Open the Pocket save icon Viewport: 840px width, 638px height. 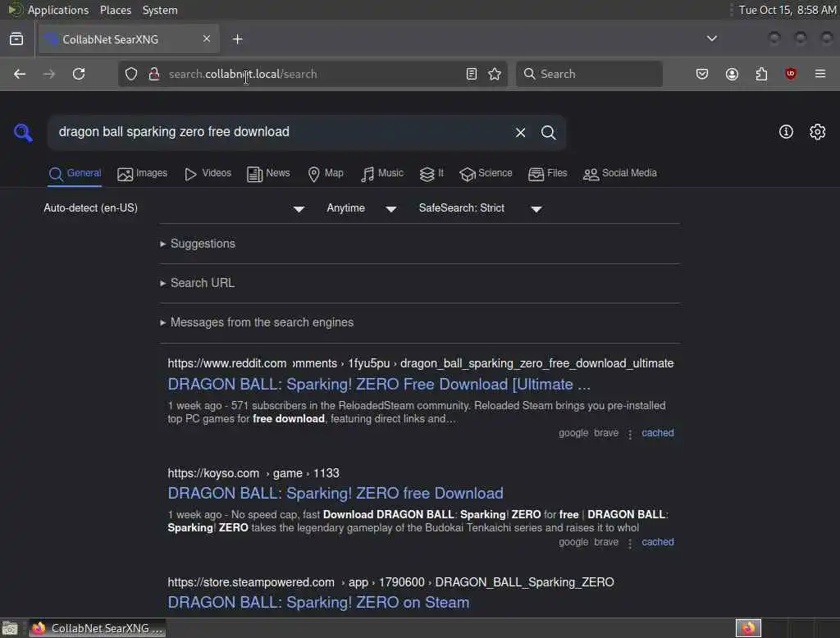(x=702, y=74)
